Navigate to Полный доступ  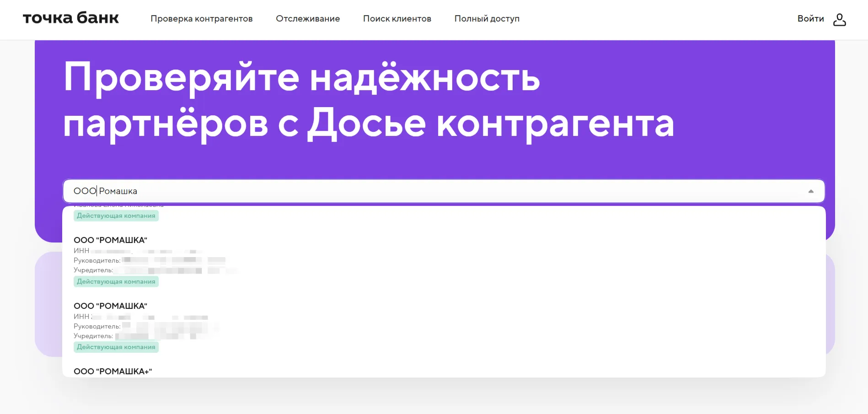click(x=487, y=19)
